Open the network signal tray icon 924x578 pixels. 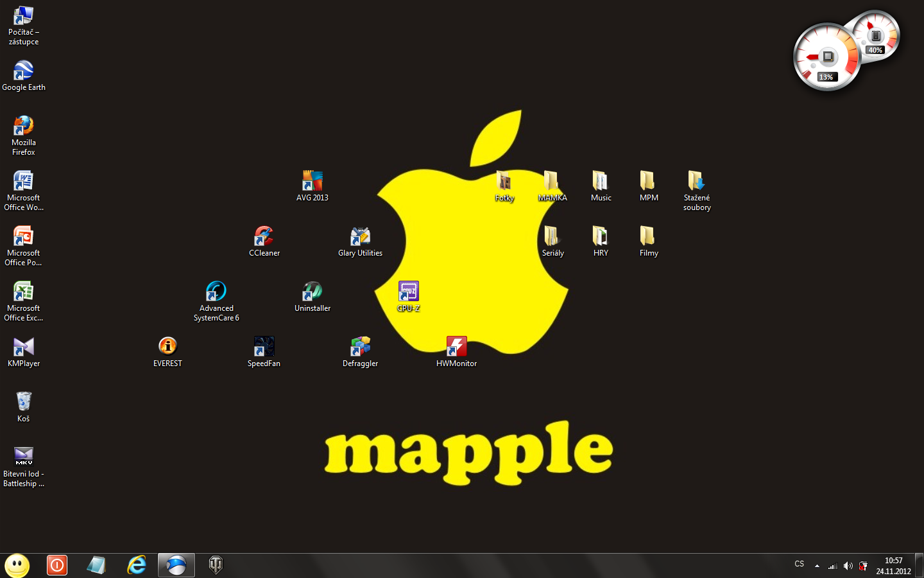(832, 566)
